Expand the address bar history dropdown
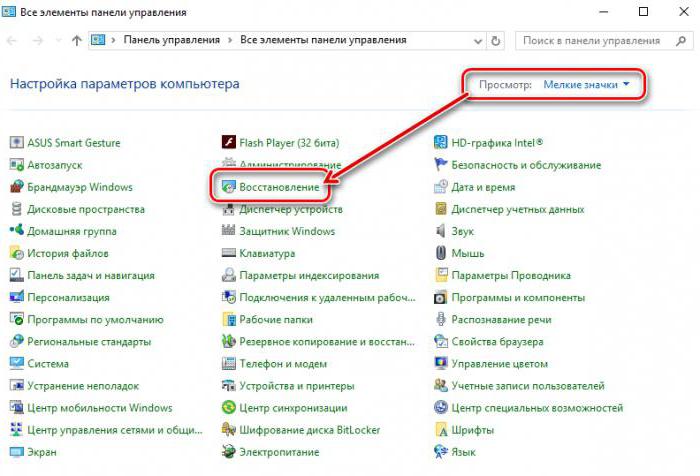 [x=478, y=41]
